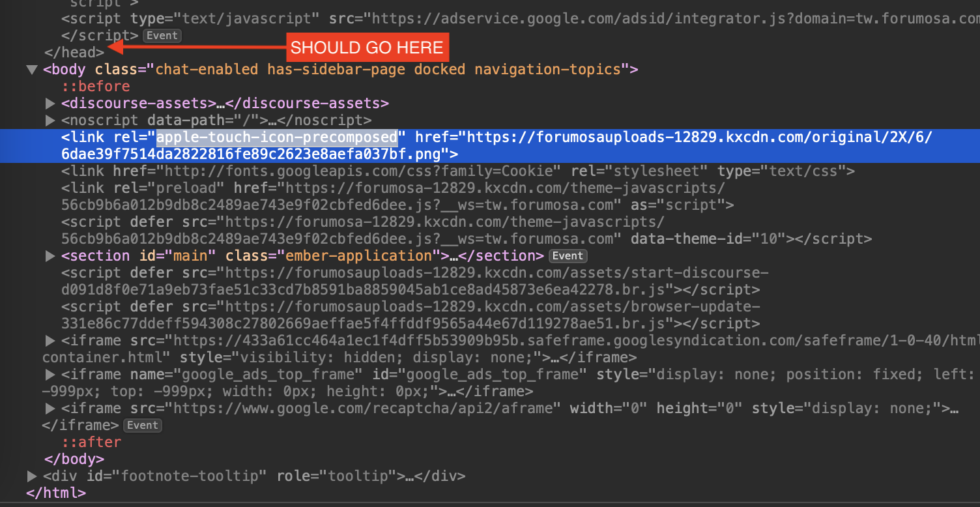Click the Event badge after the closing iframe tag
Viewport: 980px width, 507px height.
[142, 426]
